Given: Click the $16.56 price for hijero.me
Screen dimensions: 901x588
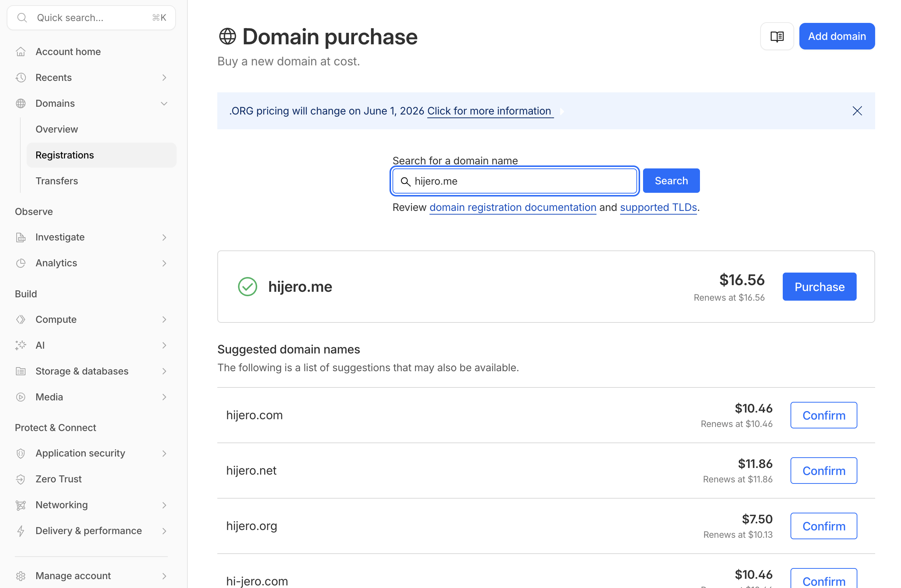Looking at the screenshot, I should tap(742, 280).
